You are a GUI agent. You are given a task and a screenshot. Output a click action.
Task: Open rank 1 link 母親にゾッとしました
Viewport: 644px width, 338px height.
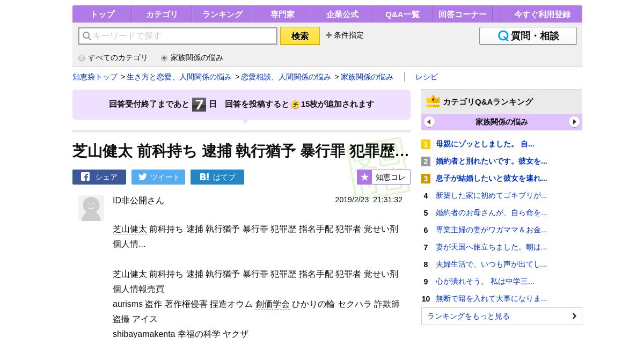485,144
